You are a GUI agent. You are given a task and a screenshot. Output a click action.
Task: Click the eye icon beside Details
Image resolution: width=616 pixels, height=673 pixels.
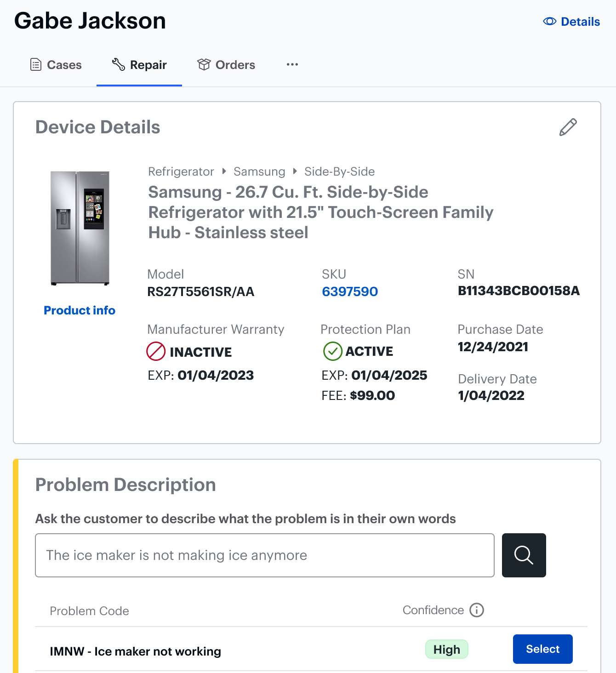click(x=549, y=22)
